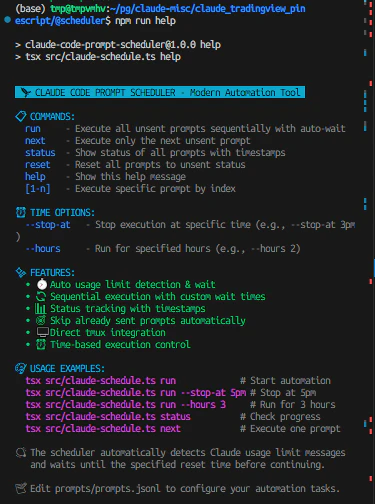This screenshot has height=504, width=375.
Task: Click the 'prompts/prompts.jsonl' file path
Action: [x=108, y=489]
